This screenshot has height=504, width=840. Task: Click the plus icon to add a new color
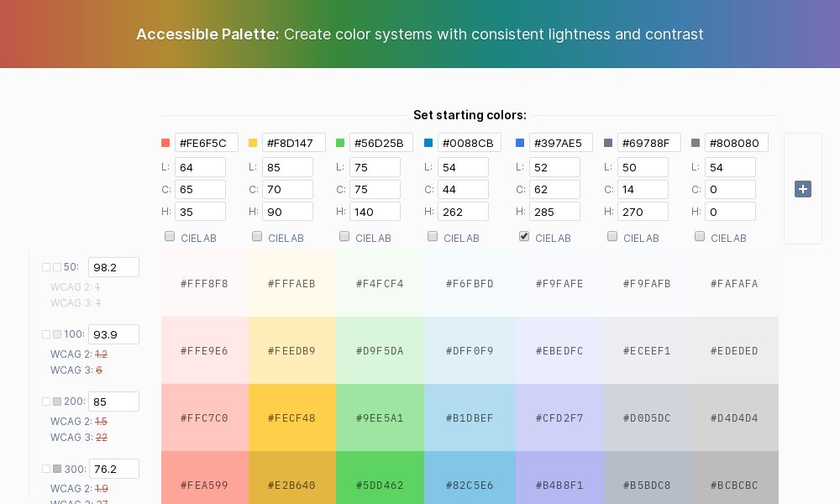click(x=803, y=189)
